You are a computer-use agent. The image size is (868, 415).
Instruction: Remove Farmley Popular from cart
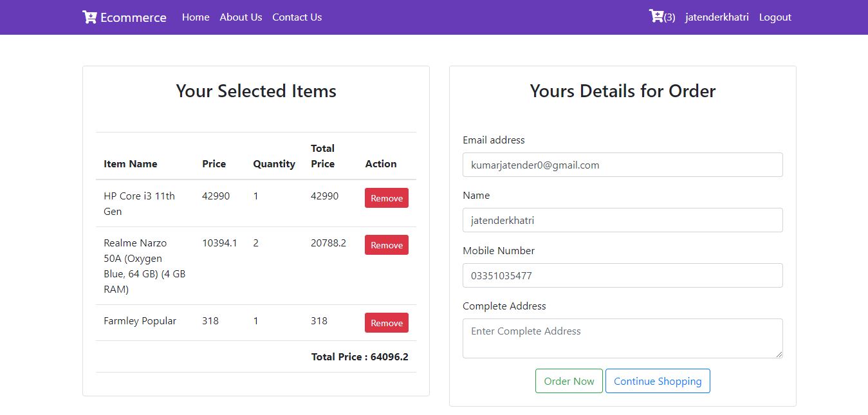tap(386, 322)
